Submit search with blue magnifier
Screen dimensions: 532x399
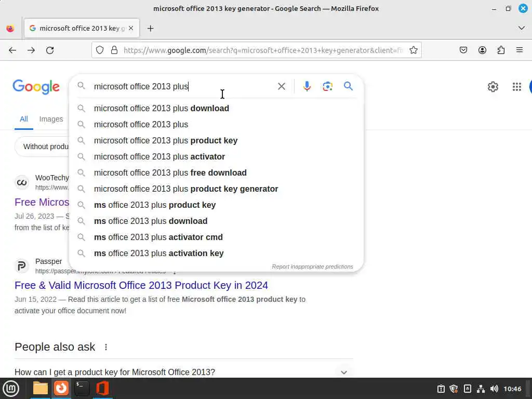pos(348,86)
